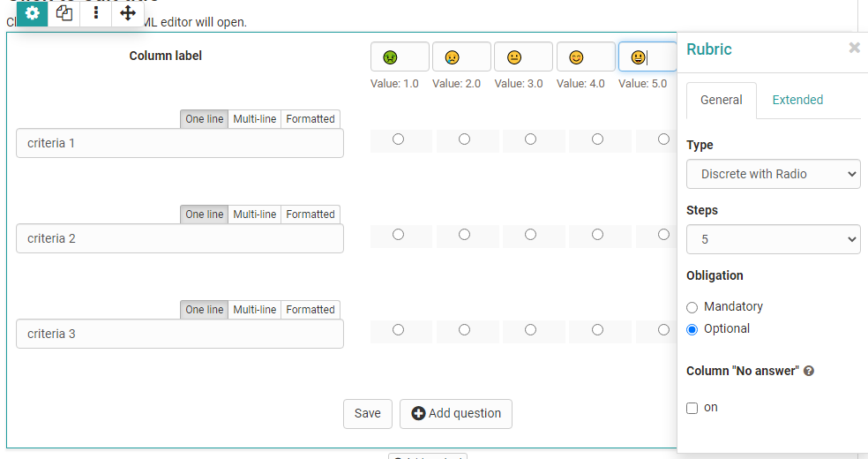Select criteria 2 radio for value 2.0
The image size is (868, 459).
(465, 234)
